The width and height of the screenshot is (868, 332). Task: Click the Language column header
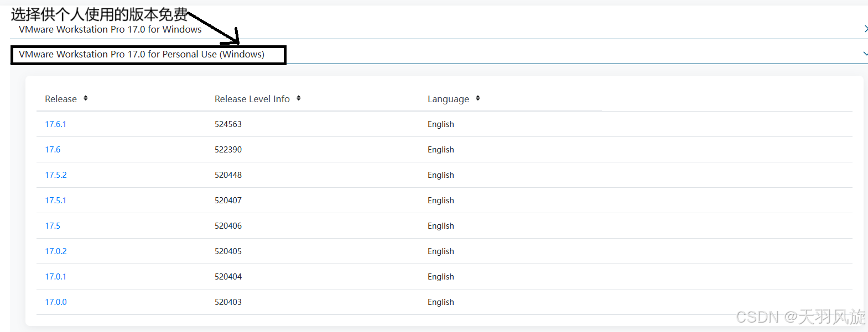pyautogui.click(x=448, y=99)
